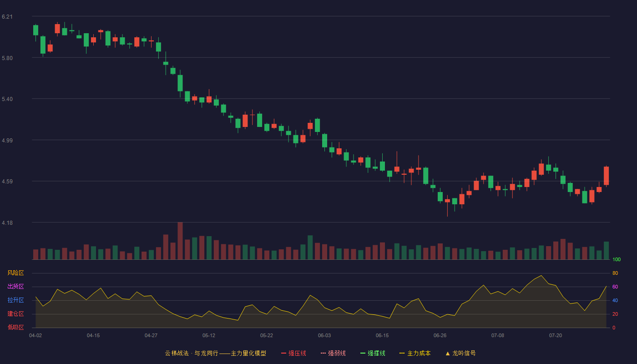Click the 04-02 date label
The width and height of the screenshot is (637, 364).
point(35,335)
